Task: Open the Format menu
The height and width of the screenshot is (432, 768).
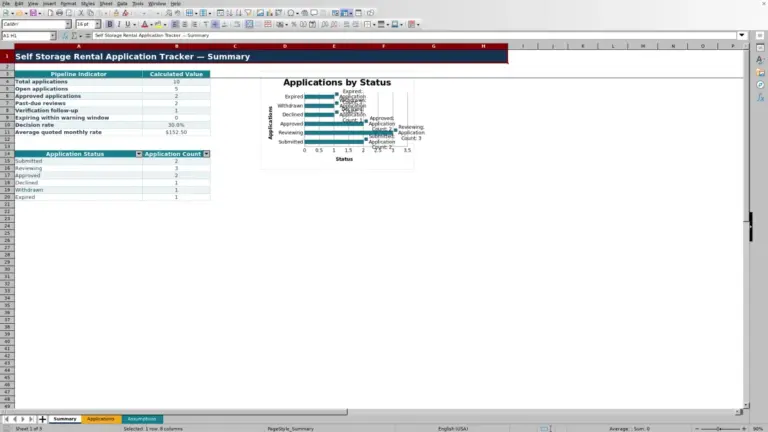Action: [68, 3]
